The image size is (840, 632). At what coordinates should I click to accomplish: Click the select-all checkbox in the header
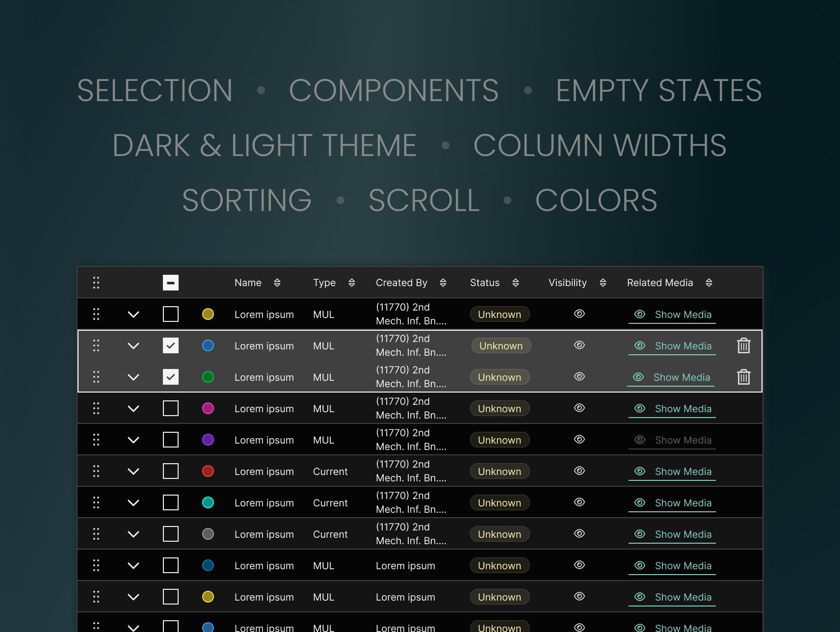click(x=170, y=283)
